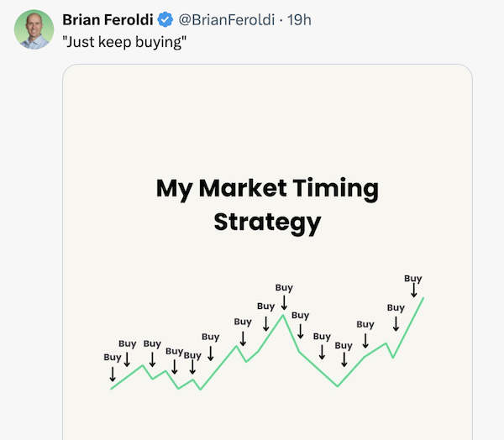
Task: Click the green line's lowest valley point
Action: [200, 390]
